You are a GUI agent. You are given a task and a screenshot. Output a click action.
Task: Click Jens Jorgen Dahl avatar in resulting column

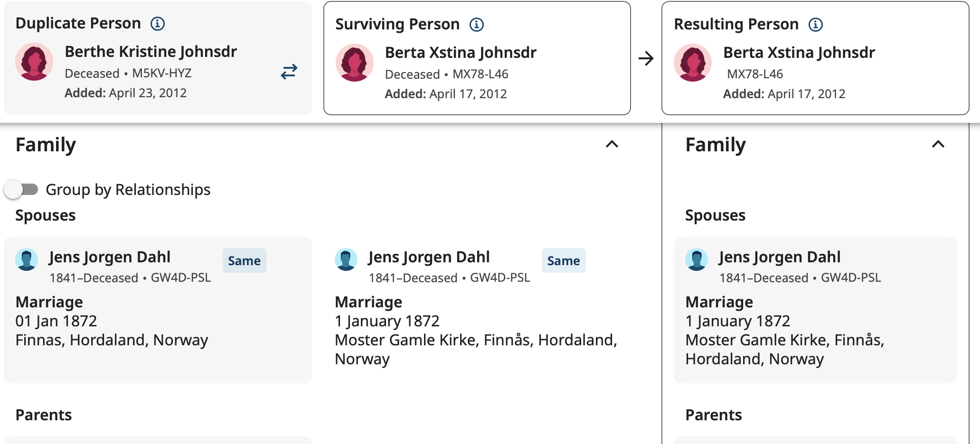point(697,259)
